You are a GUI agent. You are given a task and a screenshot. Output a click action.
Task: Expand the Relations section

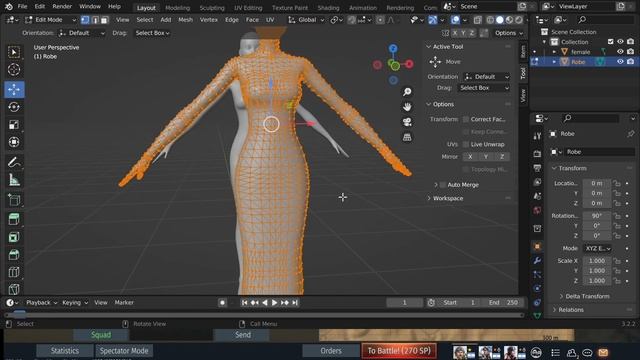click(x=571, y=310)
